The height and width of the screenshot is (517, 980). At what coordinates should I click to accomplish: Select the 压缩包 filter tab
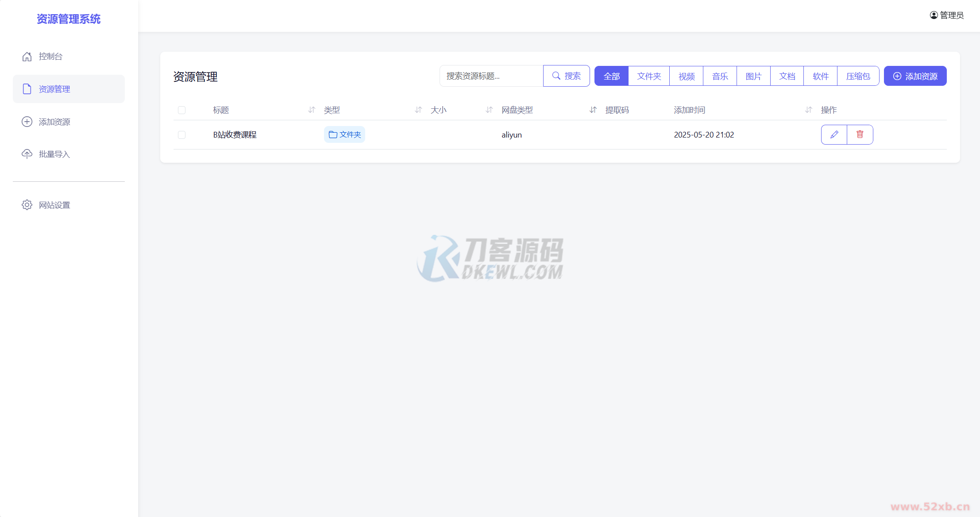[x=857, y=76]
